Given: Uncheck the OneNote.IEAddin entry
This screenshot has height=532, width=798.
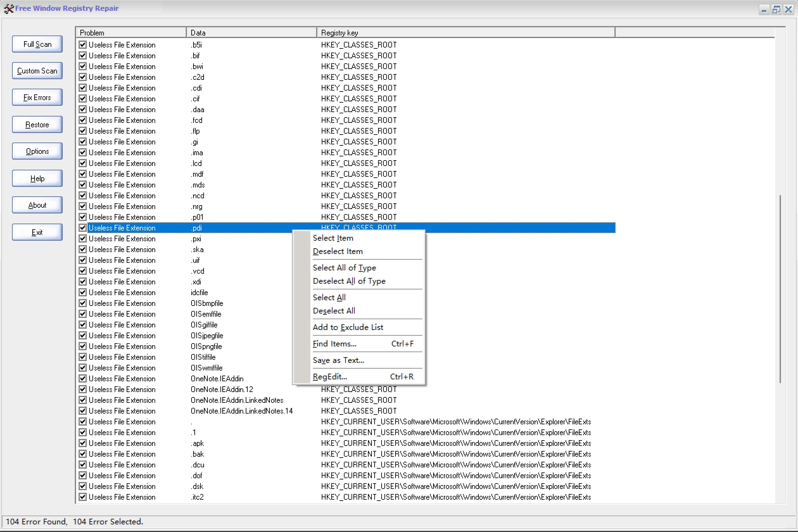Looking at the screenshot, I should tap(82, 379).
